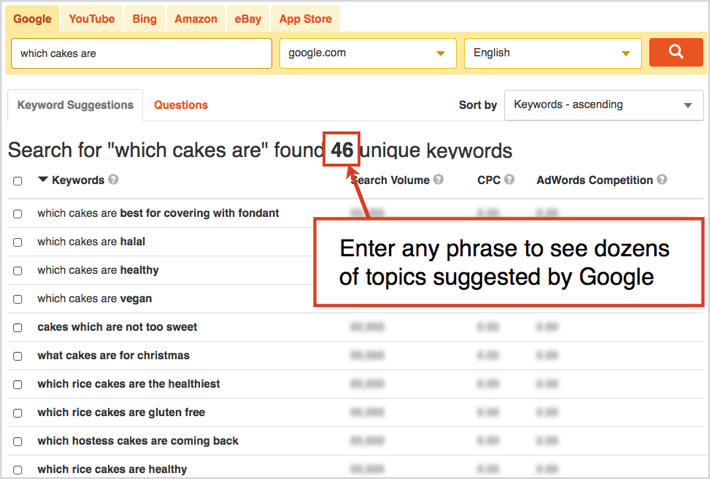This screenshot has width=710, height=479.
Task: Click keyword 'which hostess cakes are coming back'
Action: [138, 441]
